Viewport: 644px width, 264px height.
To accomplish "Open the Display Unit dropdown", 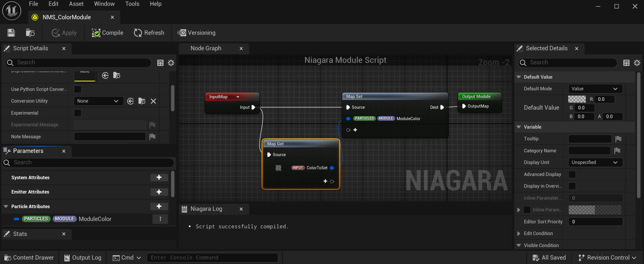I will [x=595, y=162].
